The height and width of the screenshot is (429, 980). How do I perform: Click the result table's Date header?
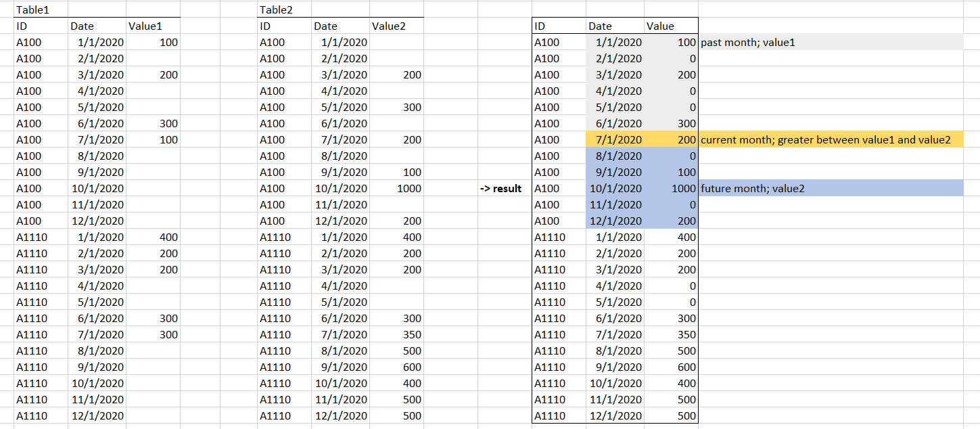[x=615, y=26]
